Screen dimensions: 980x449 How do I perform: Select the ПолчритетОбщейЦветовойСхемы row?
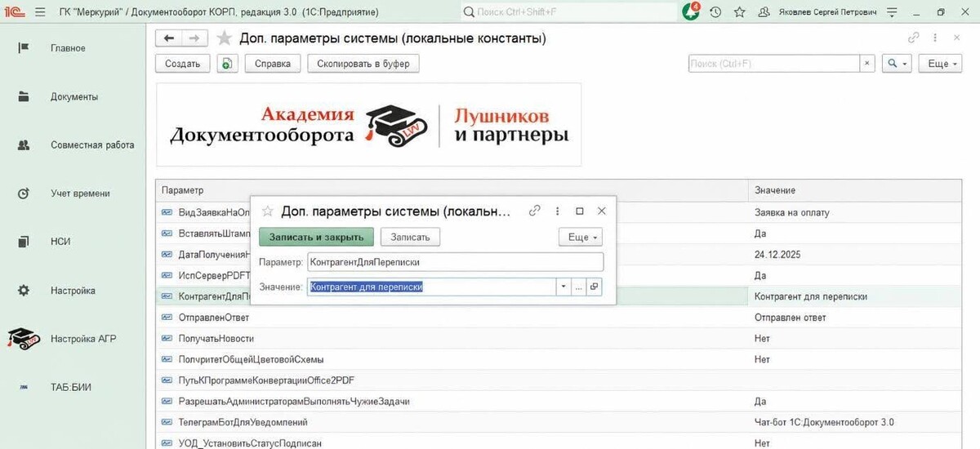[559, 359]
